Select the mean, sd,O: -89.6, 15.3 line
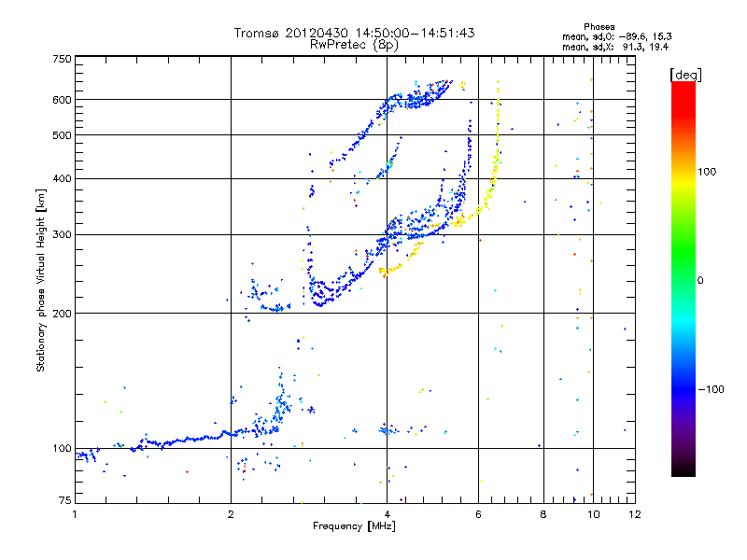The height and width of the screenshot is (560, 747). tap(616, 36)
